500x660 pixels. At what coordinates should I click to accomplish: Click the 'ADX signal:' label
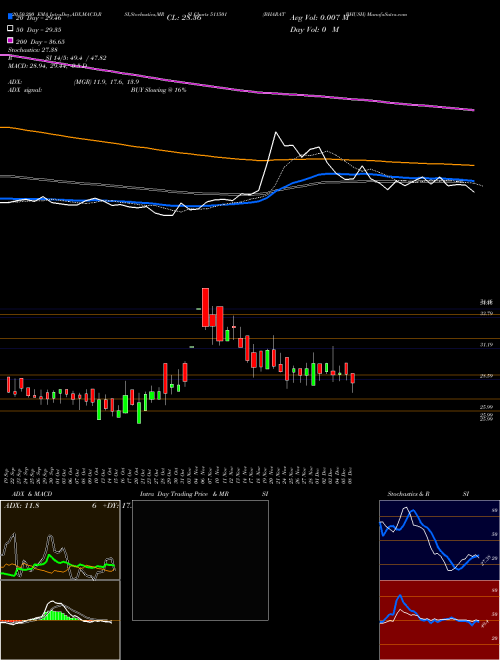[25, 90]
